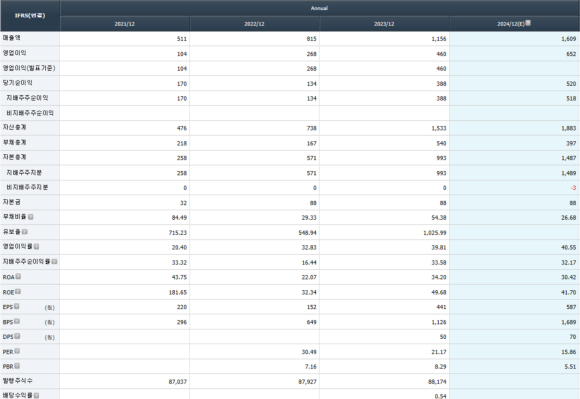Click the PBR estimate 5.51

click(x=570, y=367)
